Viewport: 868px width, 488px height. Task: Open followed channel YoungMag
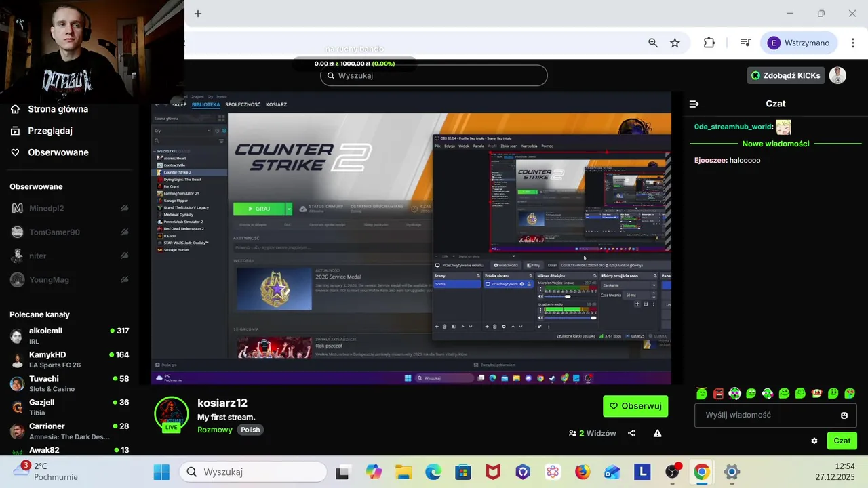[x=69, y=279]
